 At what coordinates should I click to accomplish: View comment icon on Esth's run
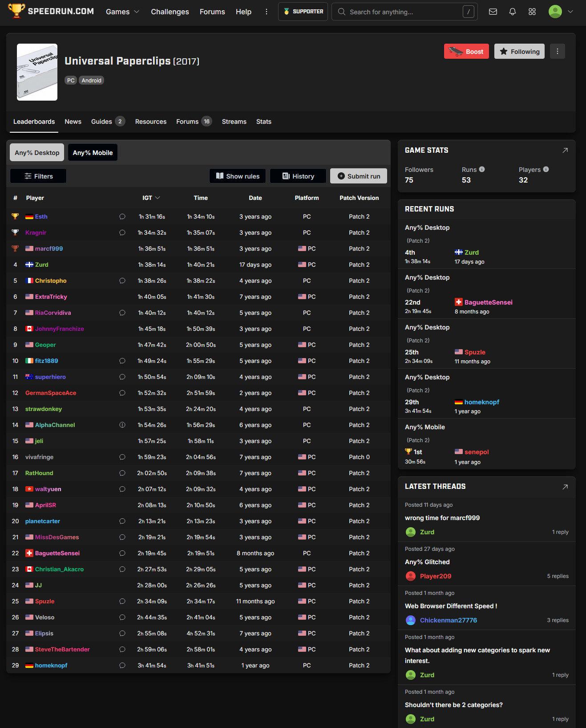[x=122, y=217]
